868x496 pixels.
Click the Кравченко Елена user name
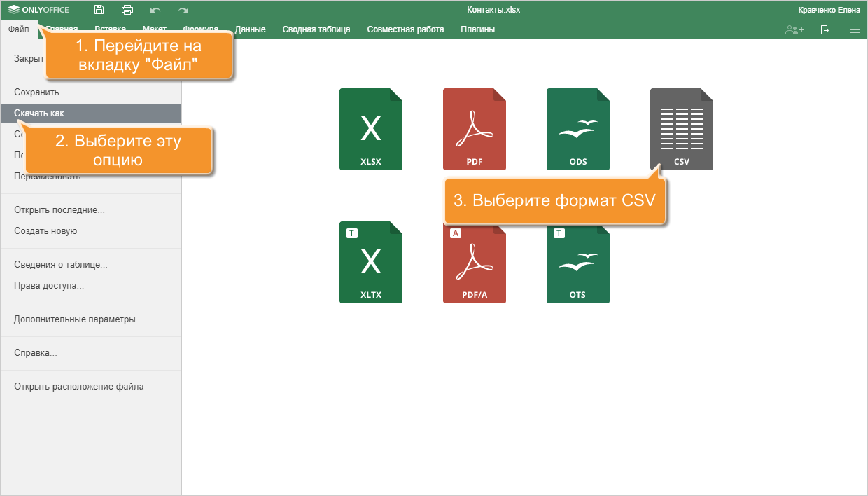tap(829, 10)
